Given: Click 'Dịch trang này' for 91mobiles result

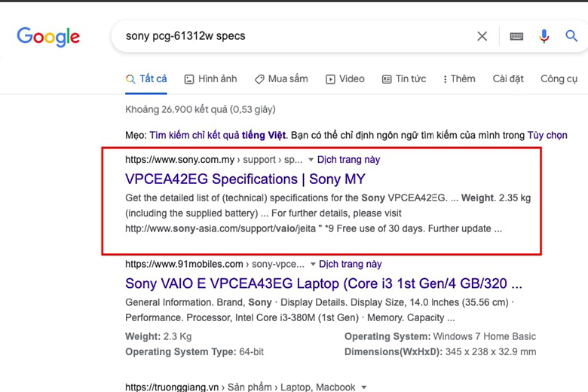Looking at the screenshot, I should (x=351, y=264).
